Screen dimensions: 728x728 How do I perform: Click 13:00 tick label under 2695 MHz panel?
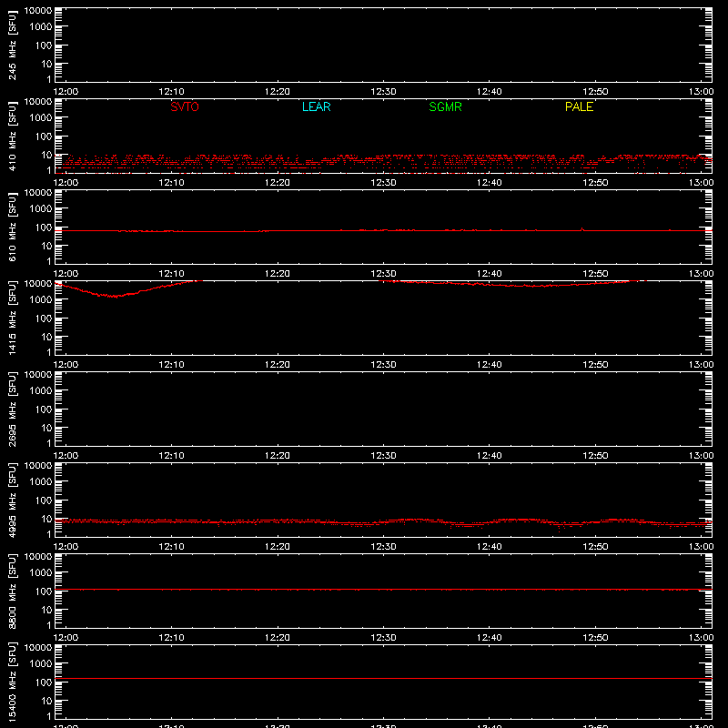(701, 456)
